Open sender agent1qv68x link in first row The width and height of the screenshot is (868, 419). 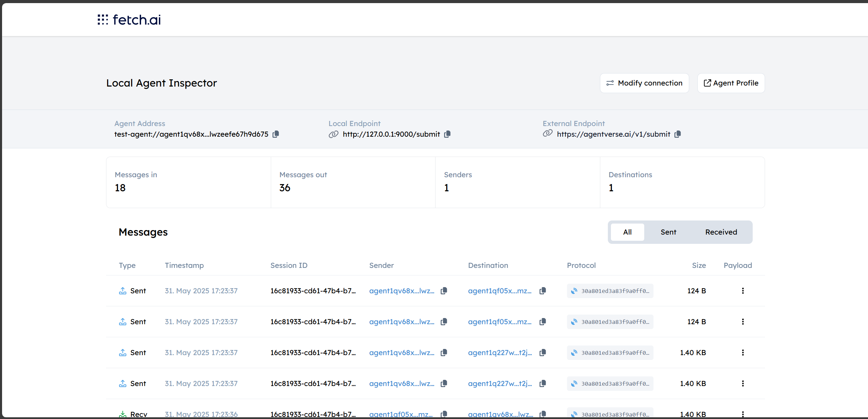402,291
